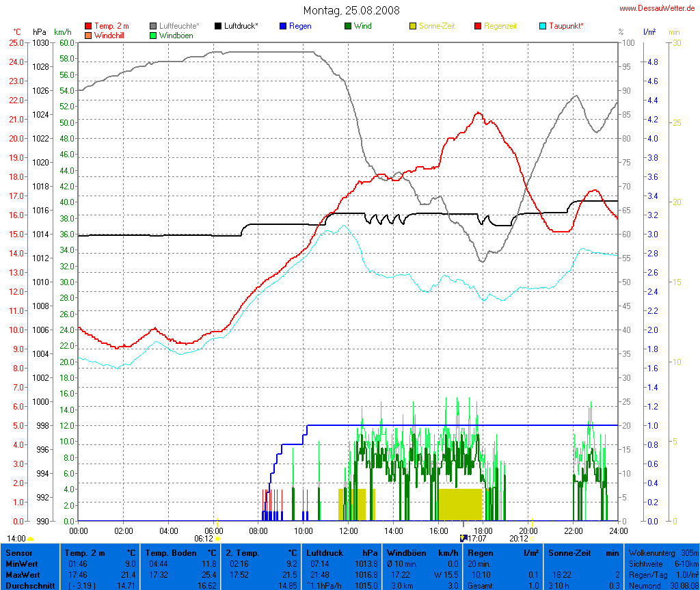Click the red Temp. 2 m legend swatch

pos(88,26)
